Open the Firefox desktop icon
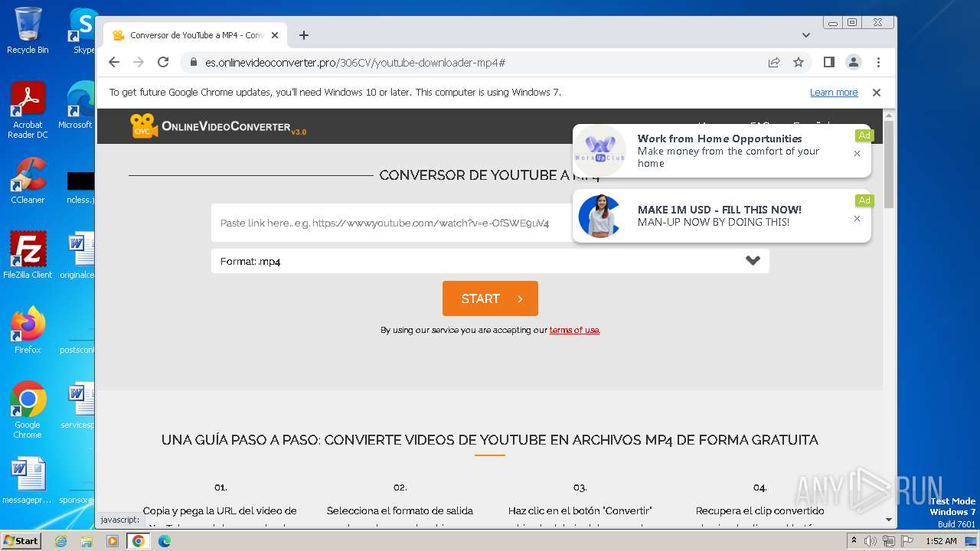Image resolution: width=980 pixels, height=551 pixels. coord(28,331)
